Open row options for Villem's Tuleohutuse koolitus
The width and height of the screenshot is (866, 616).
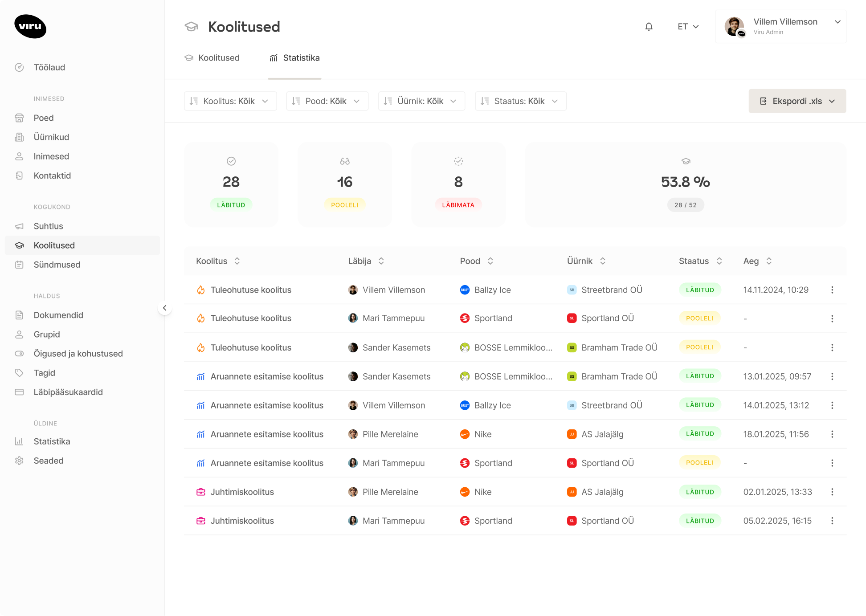click(x=832, y=290)
